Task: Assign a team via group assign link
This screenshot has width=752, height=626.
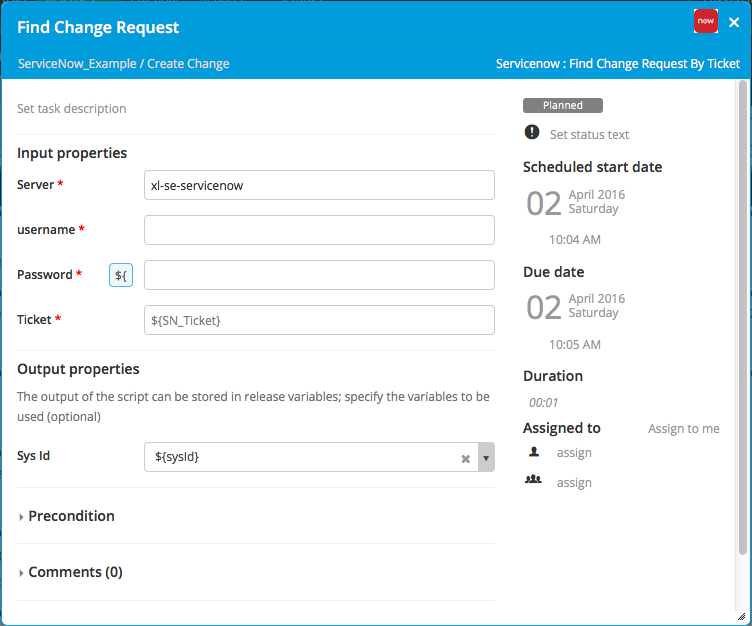Action: point(574,483)
